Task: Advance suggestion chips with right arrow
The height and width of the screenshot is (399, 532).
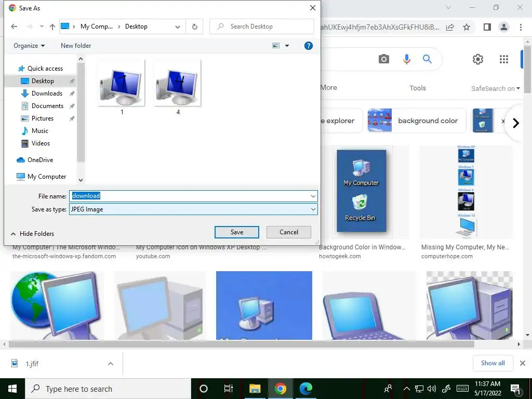Action: click(x=516, y=123)
